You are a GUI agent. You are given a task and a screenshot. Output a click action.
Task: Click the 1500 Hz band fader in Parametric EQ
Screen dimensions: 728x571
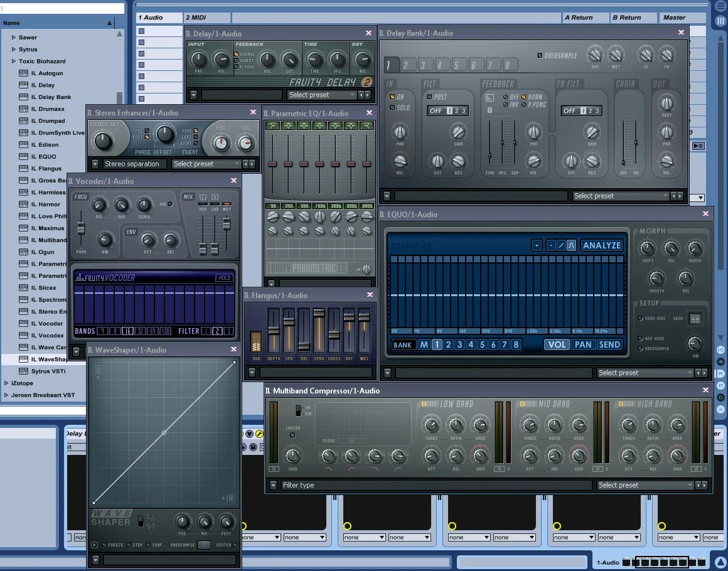point(319,164)
